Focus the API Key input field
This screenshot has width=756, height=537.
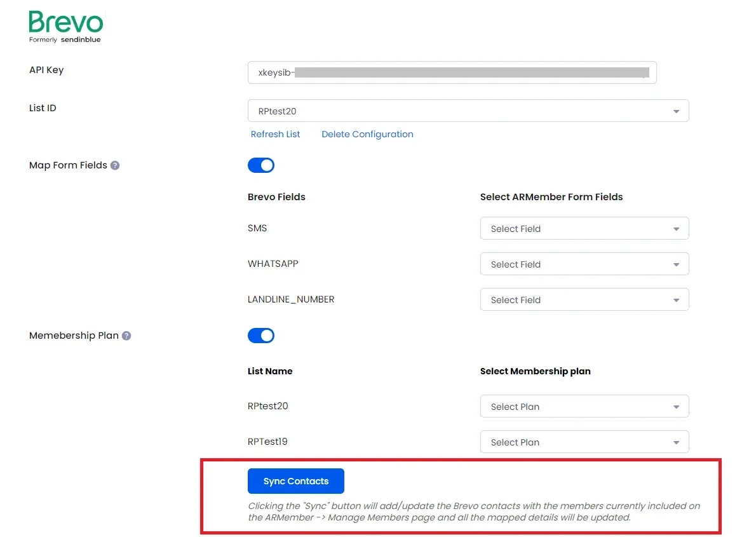pyautogui.click(x=452, y=72)
